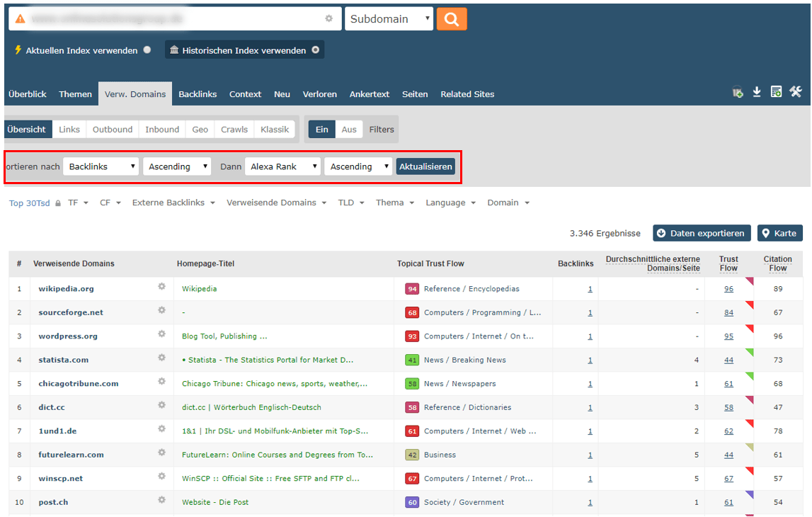The width and height of the screenshot is (812, 517).
Task: Open gear menu for wordpress.org row
Action: tap(161, 334)
